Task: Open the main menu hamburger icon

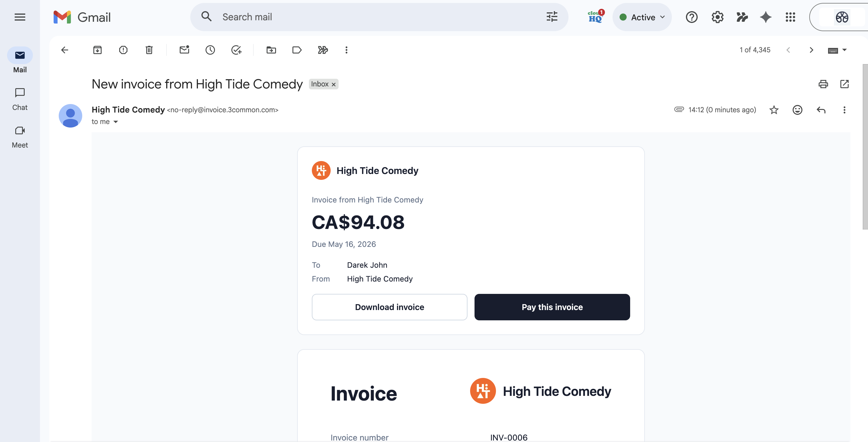Action: (x=20, y=17)
